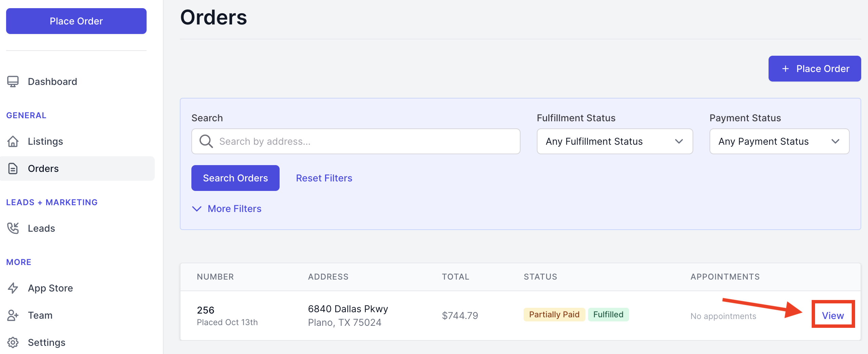
Task: Click the plus icon on Place Order button
Action: [x=785, y=69]
